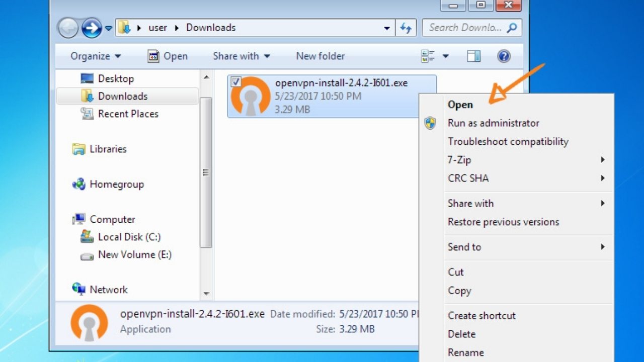Expand the 7-Zip context submenu

pyautogui.click(x=516, y=160)
